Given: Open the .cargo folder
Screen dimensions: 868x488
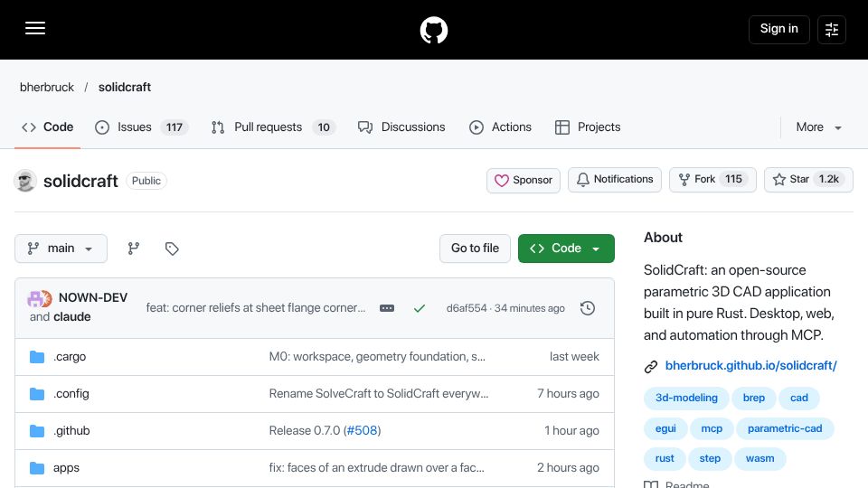Looking at the screenshot, I should pyautogui.click(x=70, y=357).
